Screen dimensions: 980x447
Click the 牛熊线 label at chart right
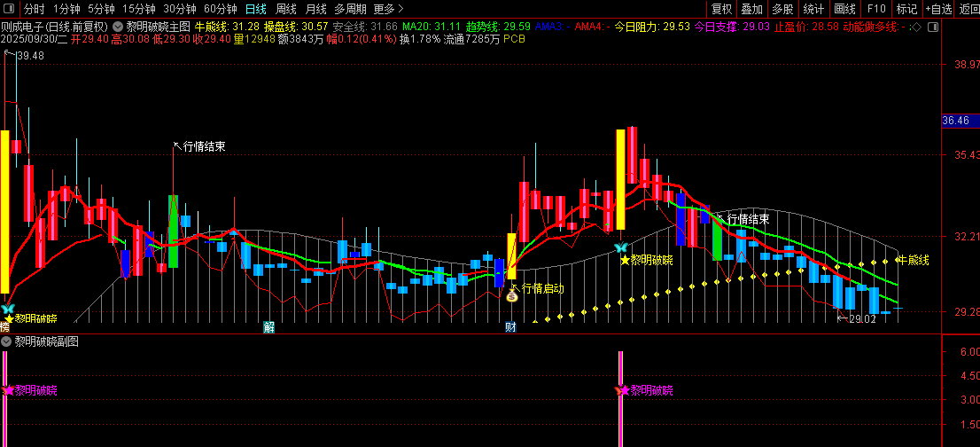pos(914,260)
